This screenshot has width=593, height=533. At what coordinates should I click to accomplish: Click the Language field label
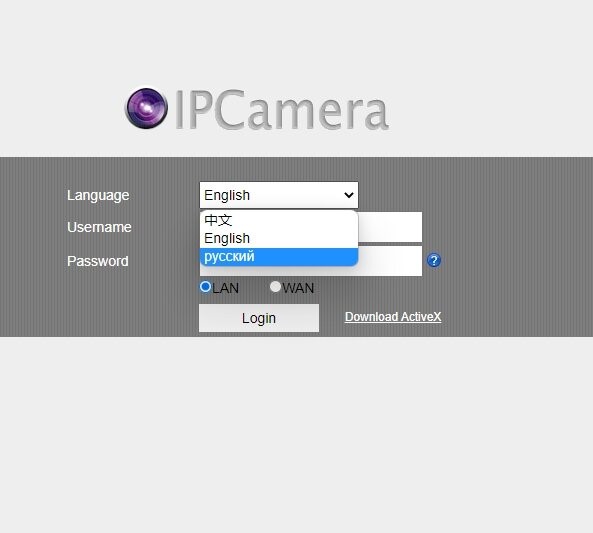pos(98,196)
